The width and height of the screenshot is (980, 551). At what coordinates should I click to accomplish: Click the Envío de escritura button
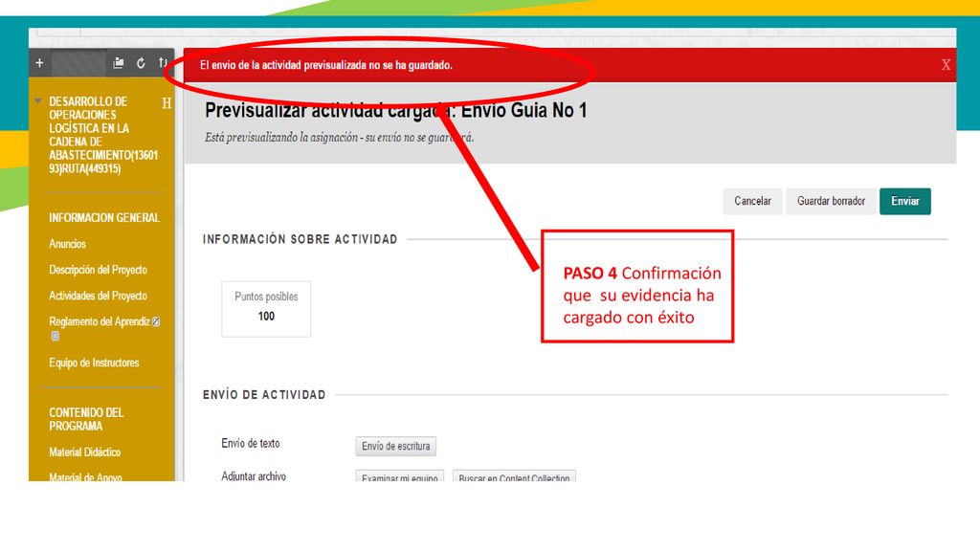pos(395,446)
